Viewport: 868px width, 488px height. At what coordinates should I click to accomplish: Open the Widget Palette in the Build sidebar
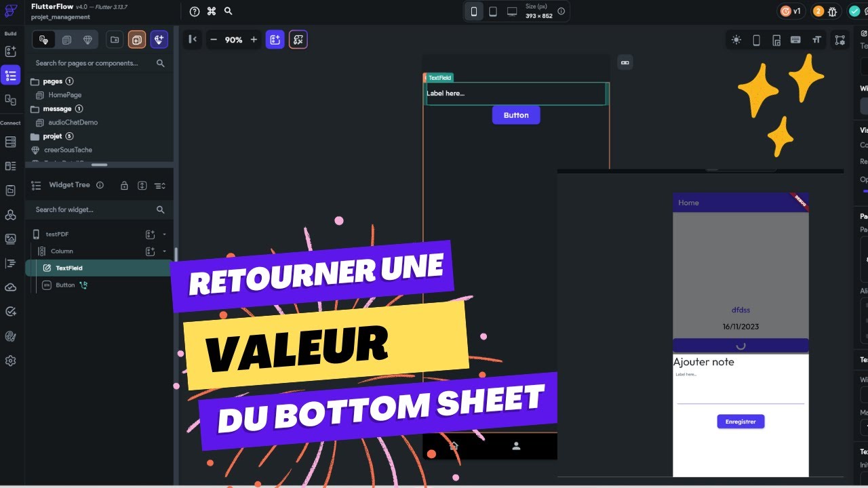(10, 52)
